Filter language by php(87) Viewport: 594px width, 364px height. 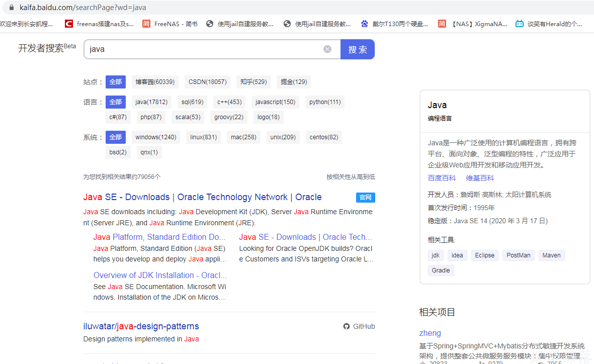coord(151,117)
